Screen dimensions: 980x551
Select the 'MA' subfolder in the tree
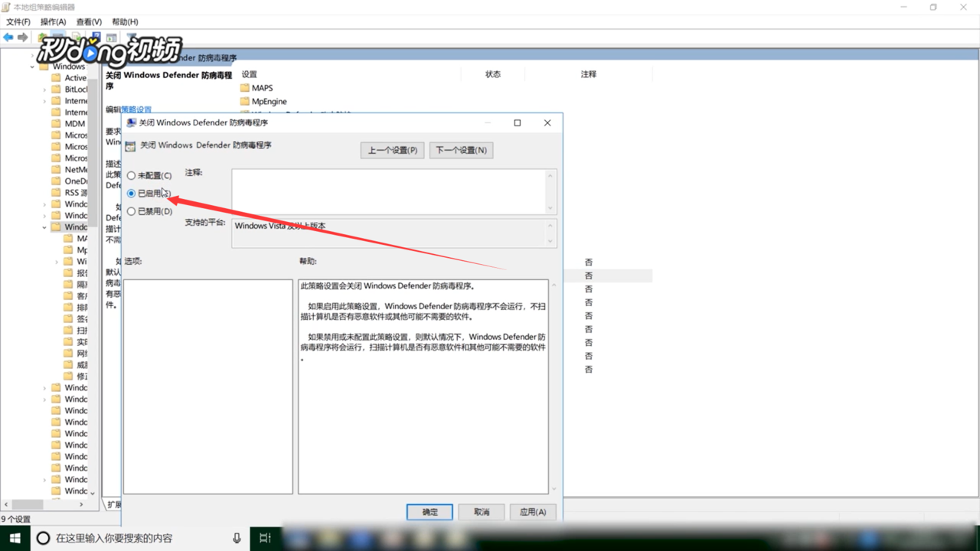coord(77,239)
